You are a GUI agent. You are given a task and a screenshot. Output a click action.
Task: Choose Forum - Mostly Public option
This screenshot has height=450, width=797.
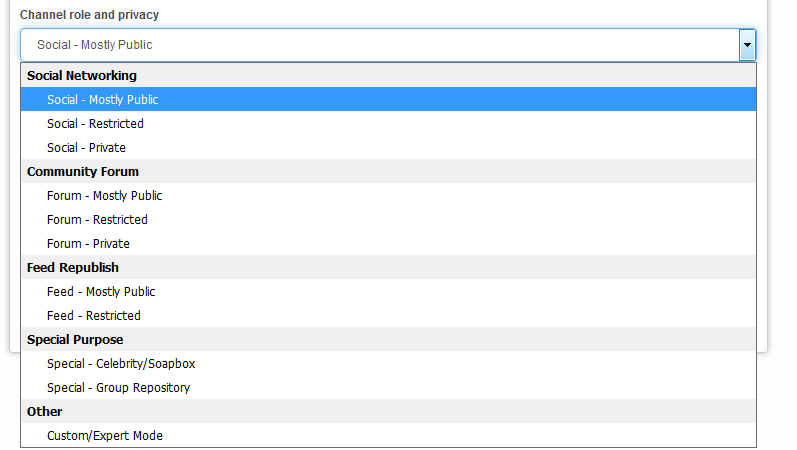(x=104, y=196)
